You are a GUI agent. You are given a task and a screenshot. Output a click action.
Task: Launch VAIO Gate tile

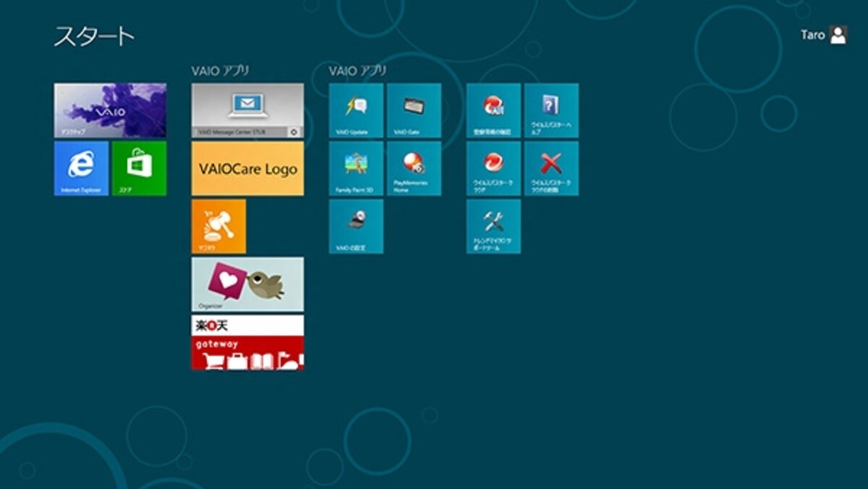tap(414, 111)
